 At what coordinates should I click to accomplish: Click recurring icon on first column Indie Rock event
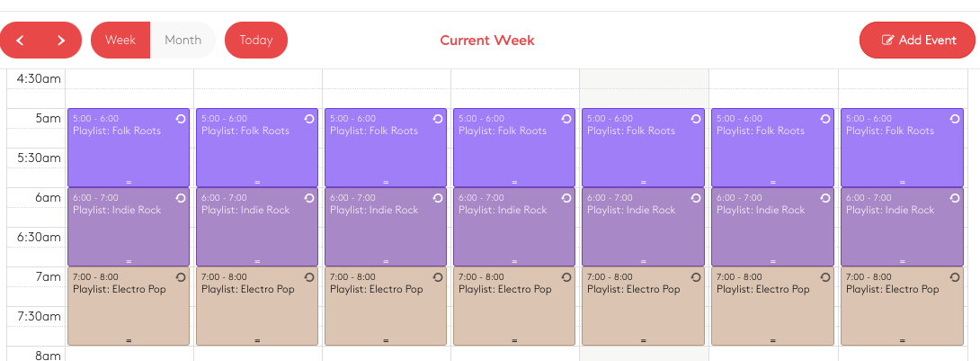click(181, 198)
